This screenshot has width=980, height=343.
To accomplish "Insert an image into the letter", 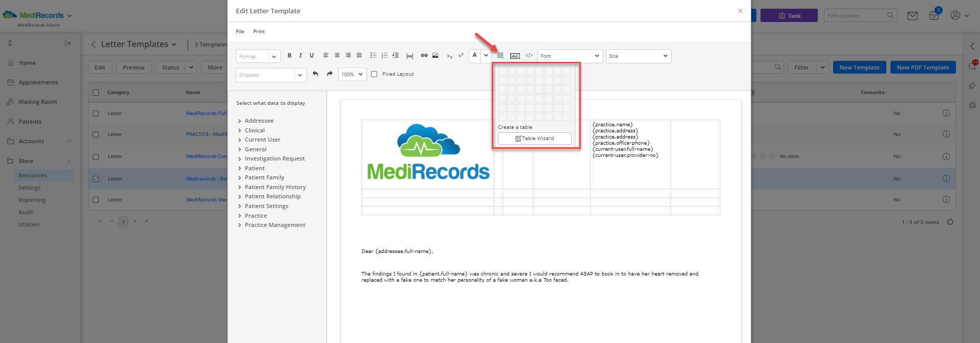I will (x=435, y=56).
